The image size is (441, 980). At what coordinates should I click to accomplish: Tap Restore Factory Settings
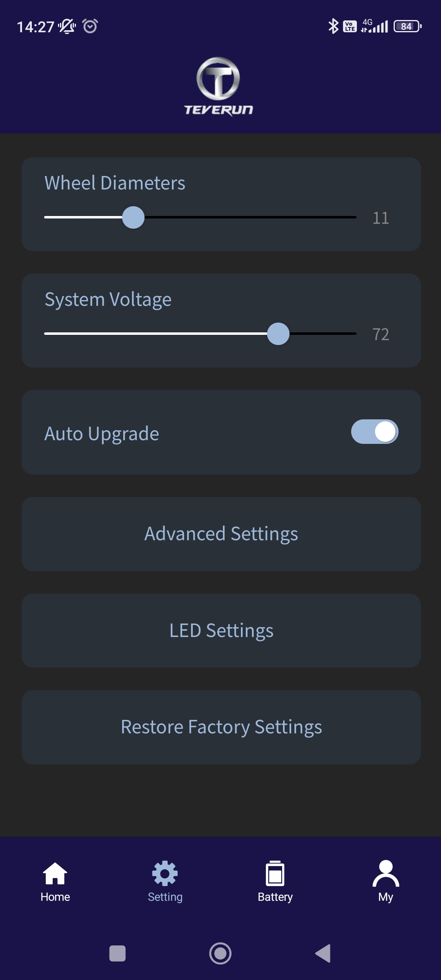coord(221,727)
